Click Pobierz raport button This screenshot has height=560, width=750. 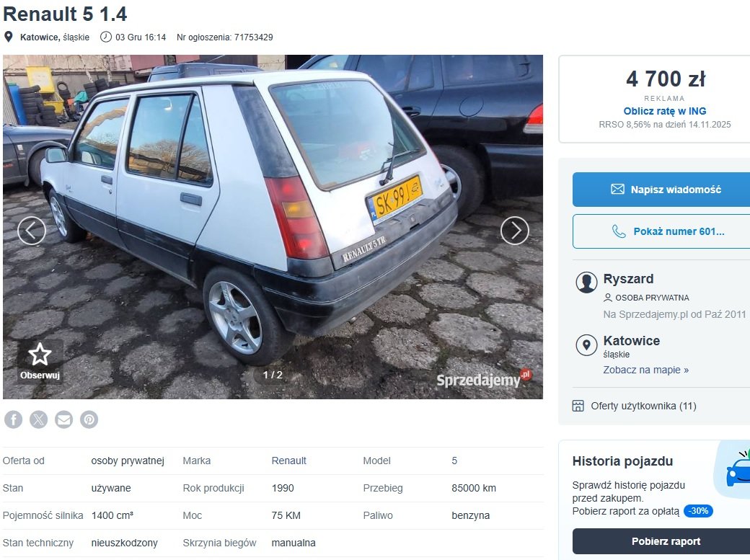click(x=666, y=541)
